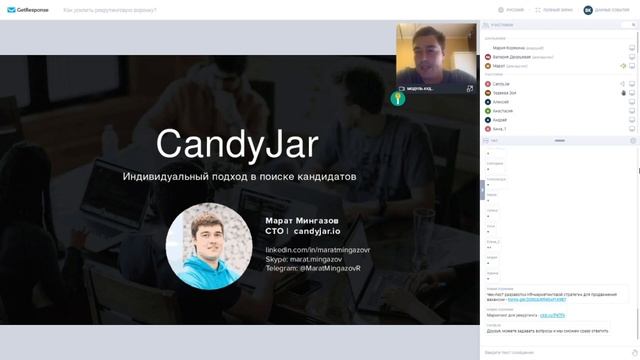Click the green pointer marker on the slide
Viewport: 640px width, 360px height.
(x=398, y=98)
